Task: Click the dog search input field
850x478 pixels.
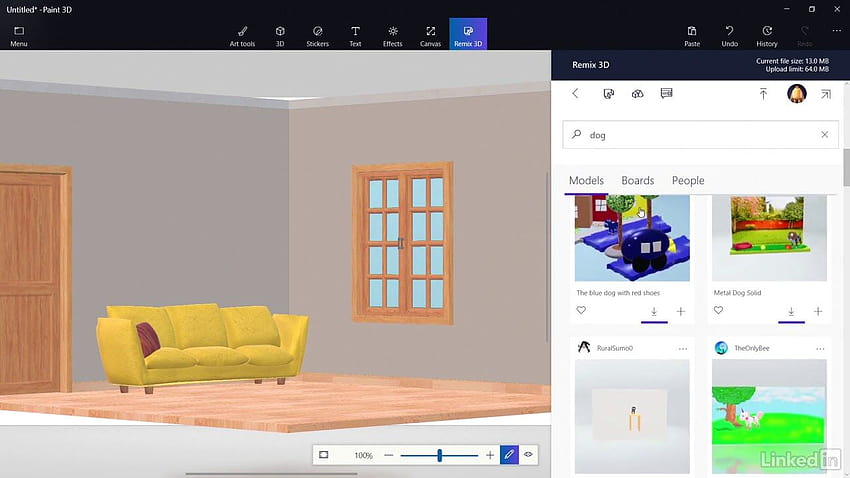Action: (700, 134)
